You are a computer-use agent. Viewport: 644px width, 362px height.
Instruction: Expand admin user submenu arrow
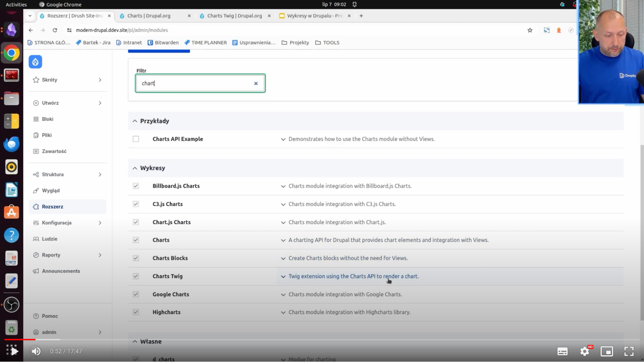point(100,332)
